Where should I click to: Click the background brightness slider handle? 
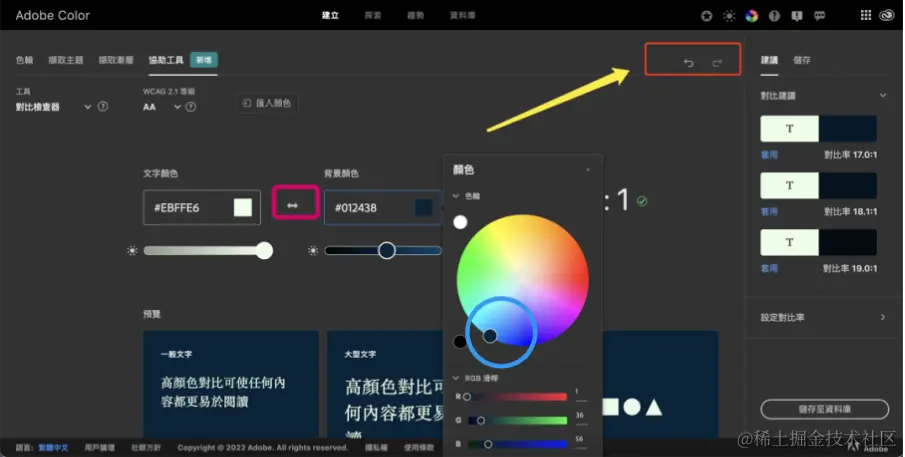click(387, 250)
